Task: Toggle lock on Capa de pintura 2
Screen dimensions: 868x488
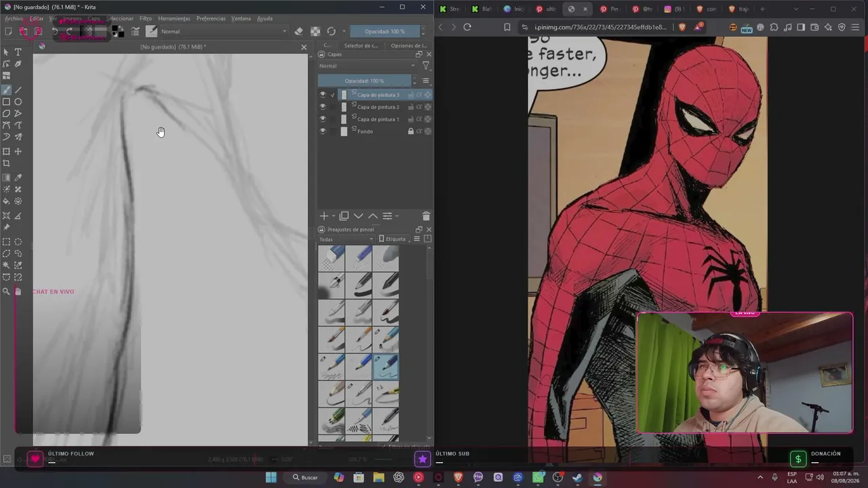Action: pos(411,107)
